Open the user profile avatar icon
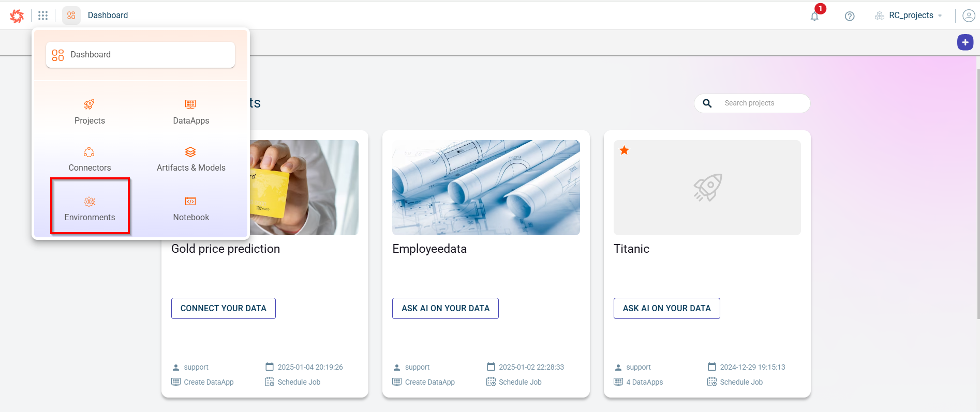The width and height of the screenshot is (980, 412). pos(969,16)
